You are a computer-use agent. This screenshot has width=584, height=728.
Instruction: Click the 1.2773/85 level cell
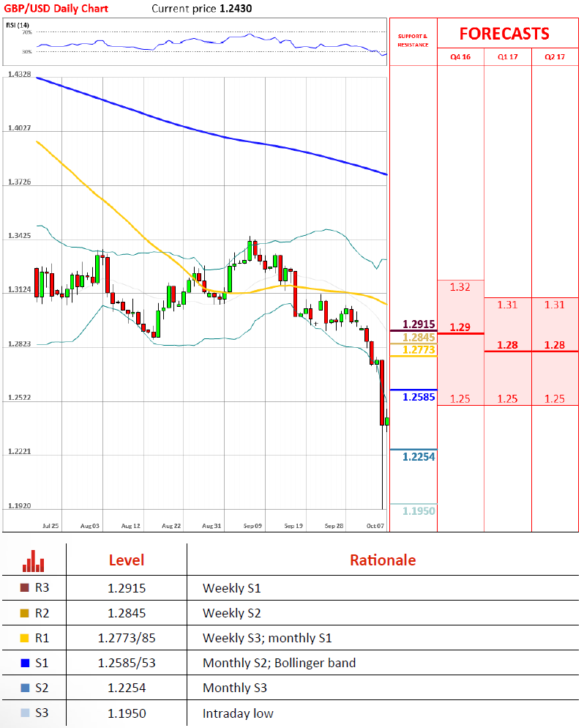pos(127,639)
